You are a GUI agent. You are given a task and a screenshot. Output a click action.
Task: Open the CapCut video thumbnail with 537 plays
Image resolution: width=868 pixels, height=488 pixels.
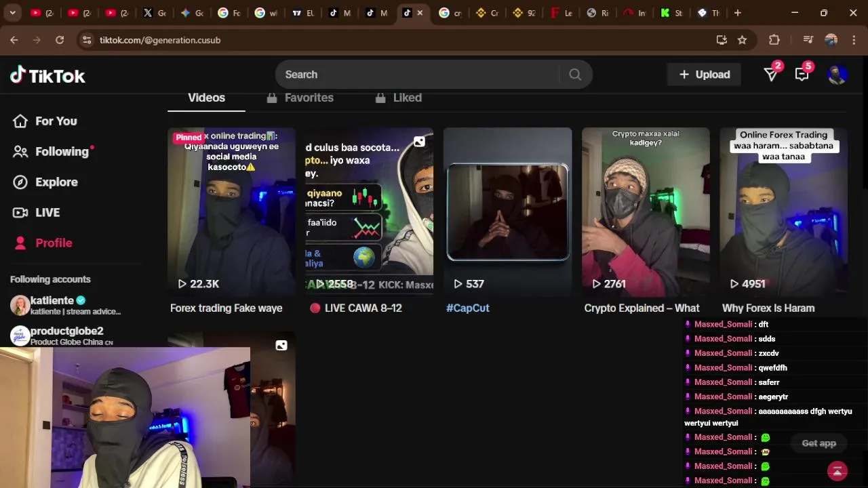click(507, 212)
